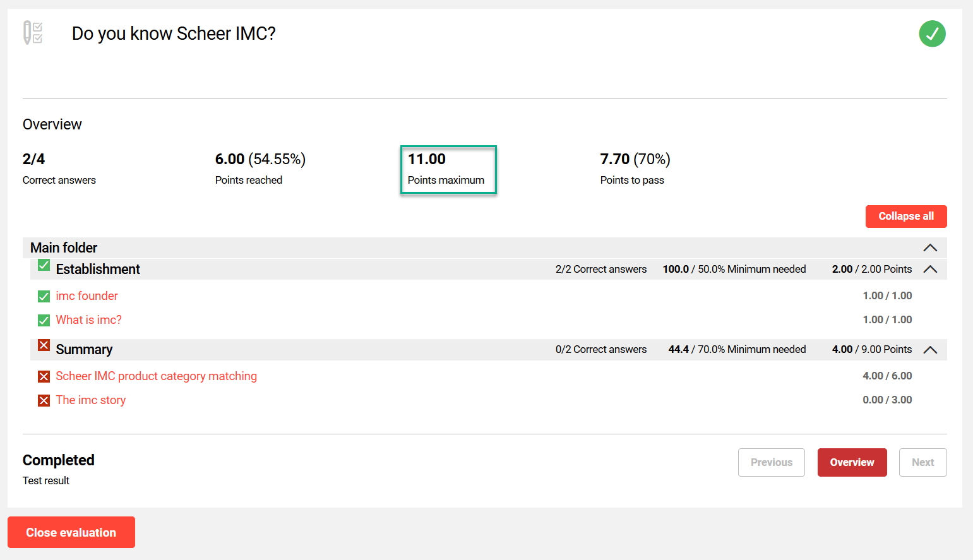
Task: Click the 2.00 / 2.00 Points score
Action: click(872, 269)
